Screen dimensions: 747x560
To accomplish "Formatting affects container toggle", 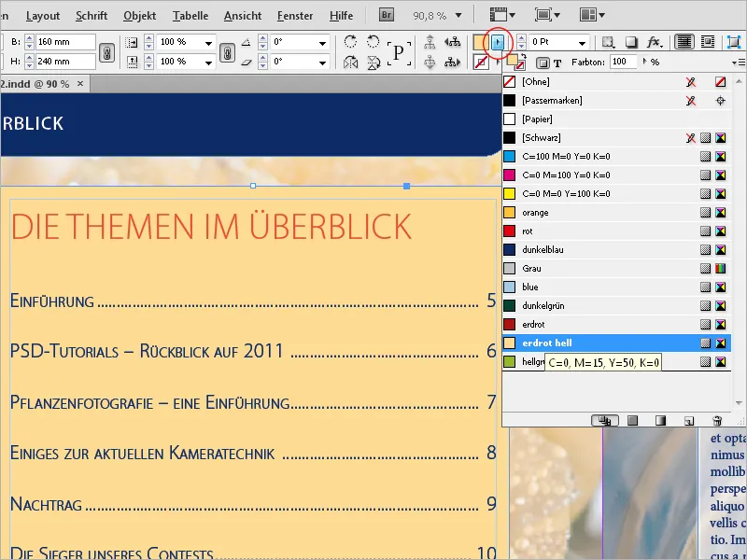I will coord(543,63).
